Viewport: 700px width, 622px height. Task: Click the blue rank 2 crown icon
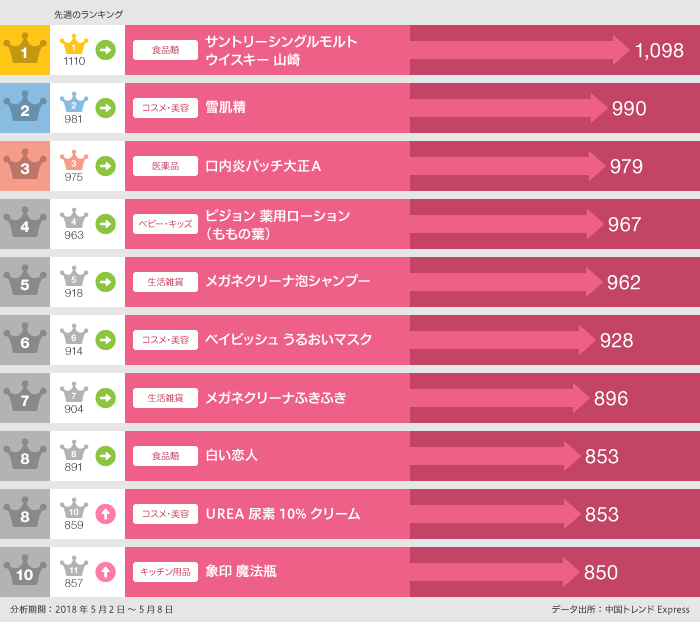pos(25,107)
